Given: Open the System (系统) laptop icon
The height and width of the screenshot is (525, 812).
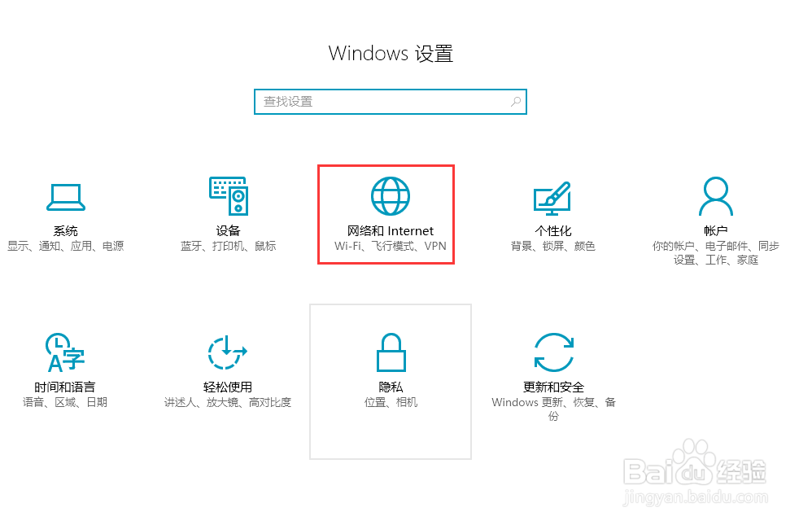Looking at the screenshot, I should (x=66, y=198).
